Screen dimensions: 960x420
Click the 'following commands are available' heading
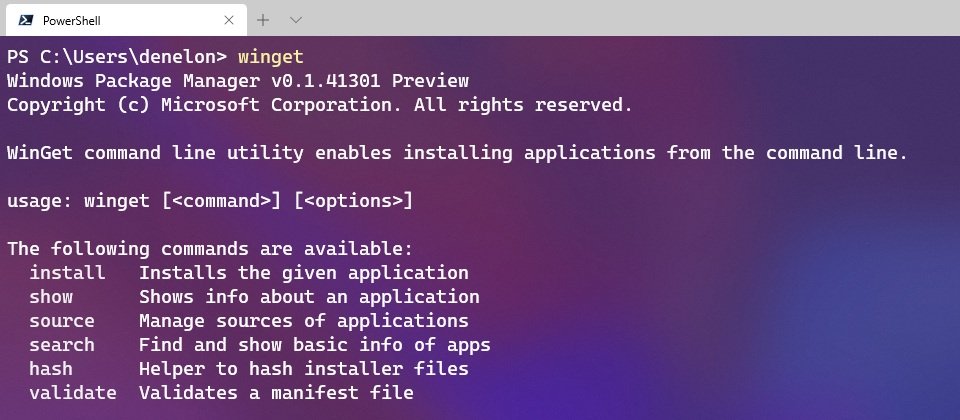pos(210,249)
